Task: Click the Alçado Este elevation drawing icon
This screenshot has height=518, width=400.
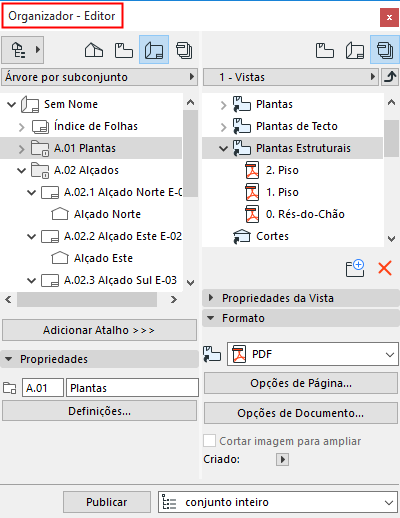Action: click(60, 258)
